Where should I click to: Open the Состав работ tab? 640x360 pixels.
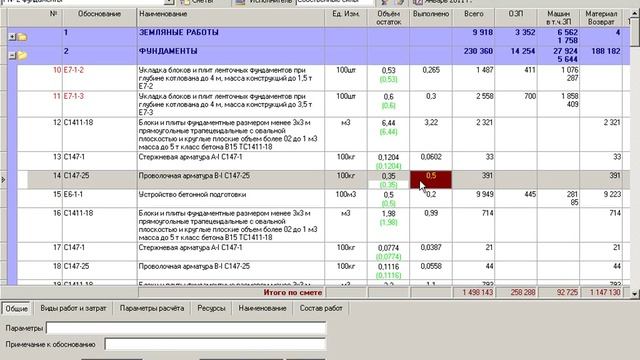(321, 309)
